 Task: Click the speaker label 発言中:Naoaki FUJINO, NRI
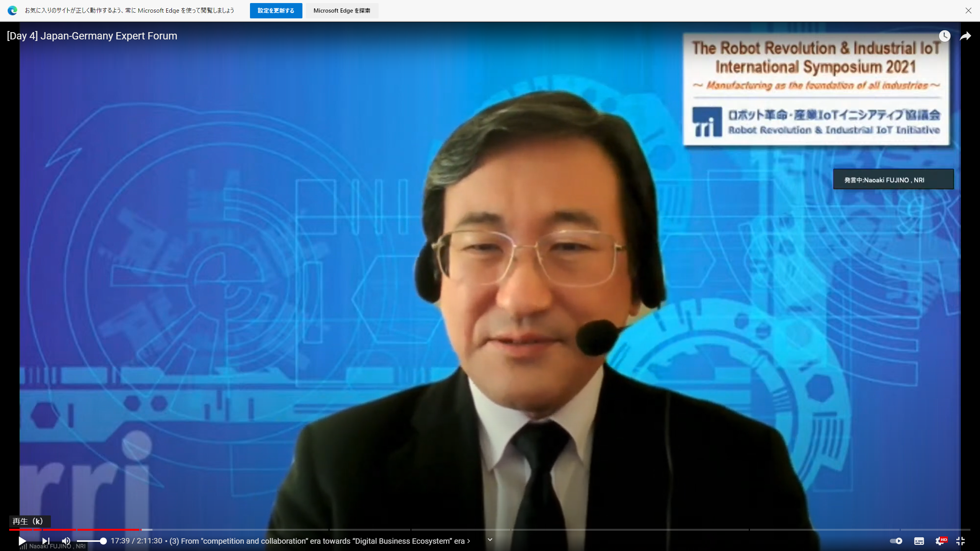(x=893, y=179)
